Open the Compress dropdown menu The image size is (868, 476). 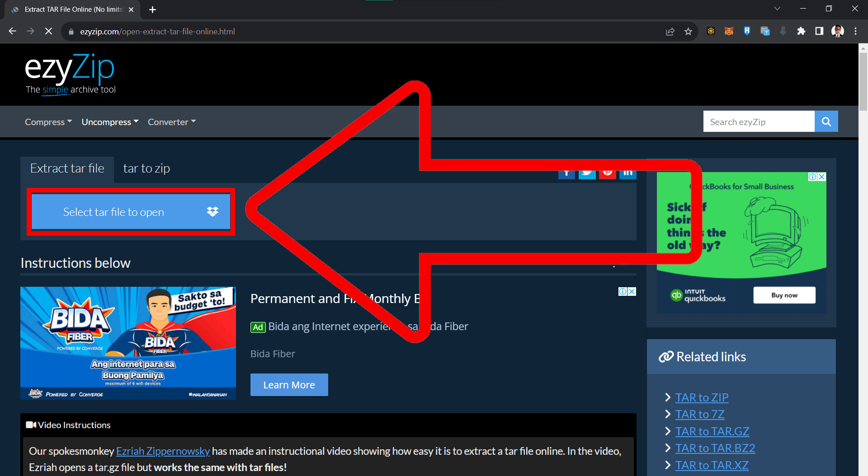[x=48, y=121]
